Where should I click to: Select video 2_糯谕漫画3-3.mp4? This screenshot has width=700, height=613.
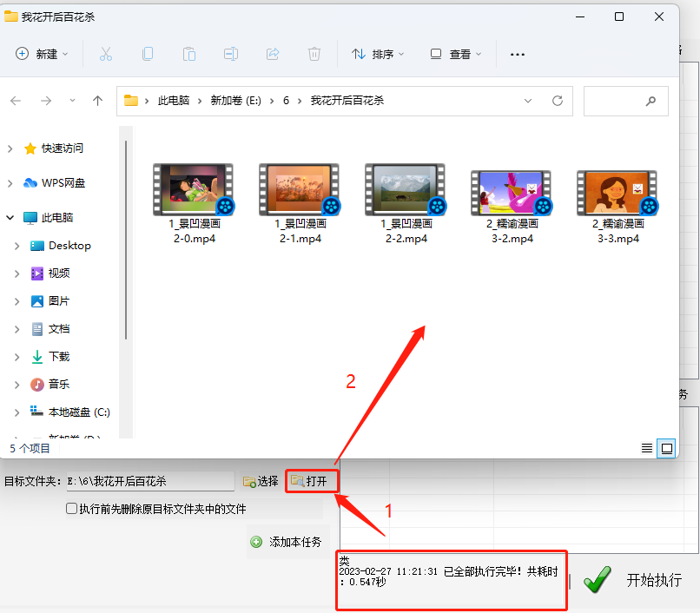coord(617,208)
